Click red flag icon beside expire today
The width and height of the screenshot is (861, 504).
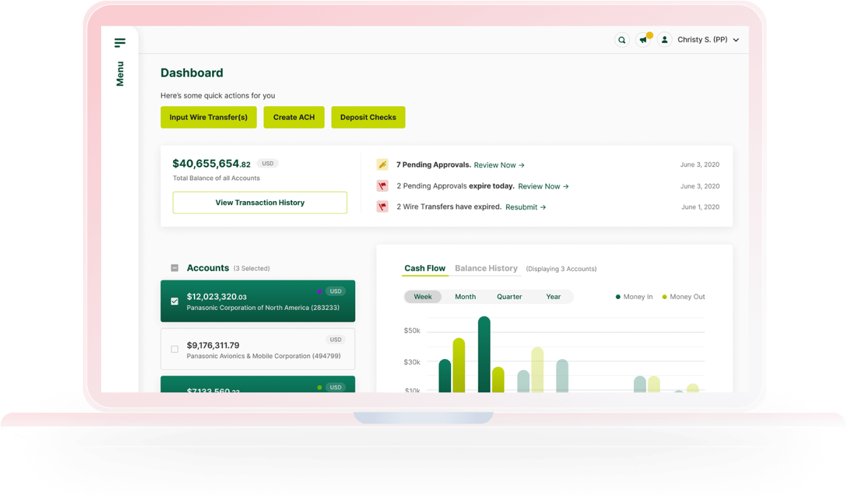383,186
